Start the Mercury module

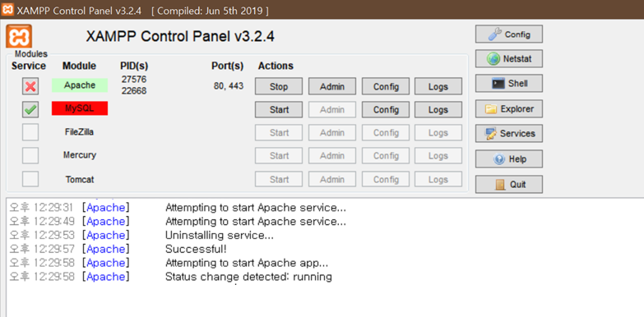click(x=279, y=155)
